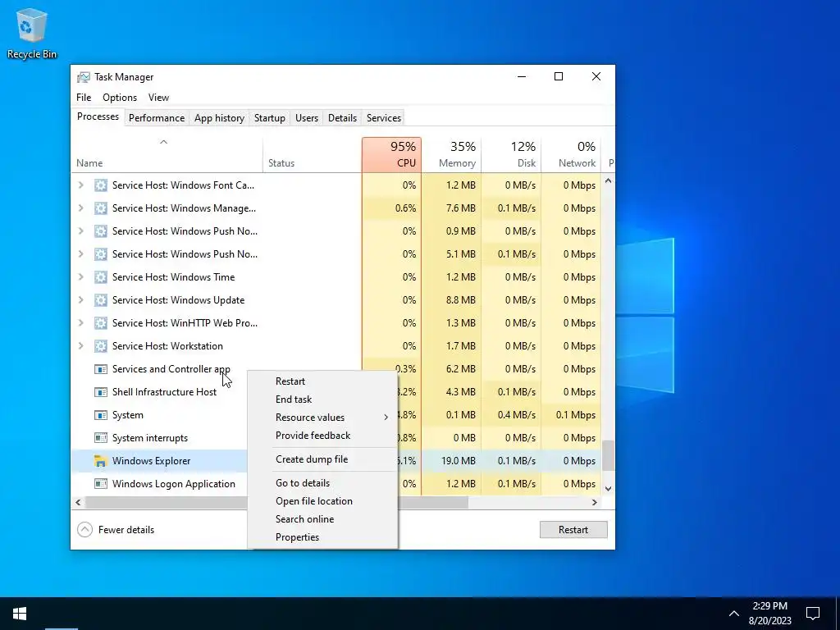Click the Service Host: Workstation gear icon

101,346
